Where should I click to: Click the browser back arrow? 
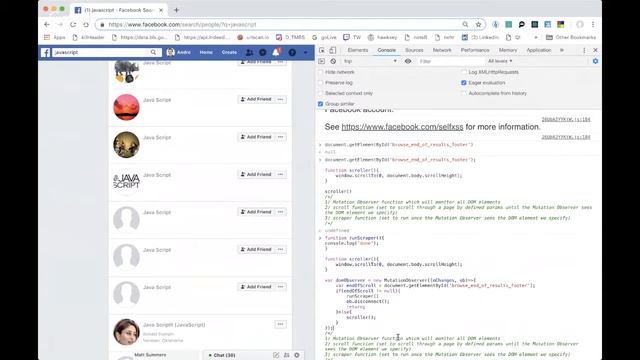pos(47,24)
